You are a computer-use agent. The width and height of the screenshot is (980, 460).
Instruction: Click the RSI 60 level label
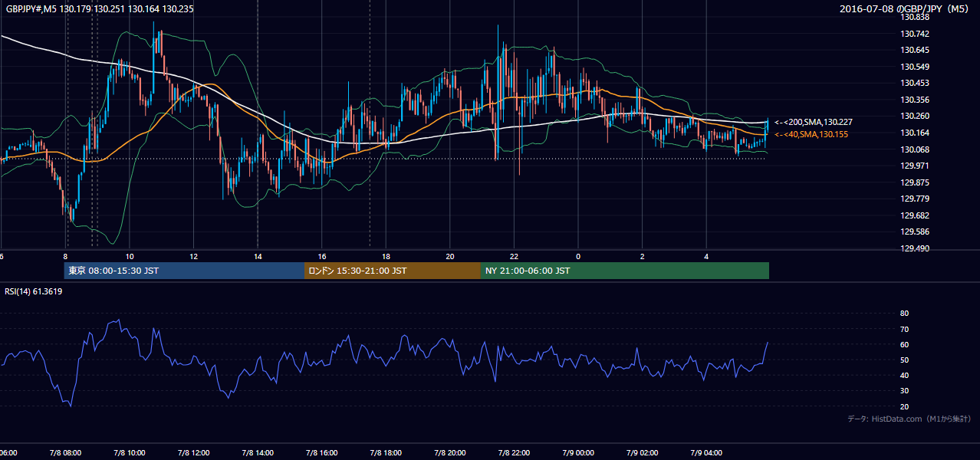click(904, 344)
